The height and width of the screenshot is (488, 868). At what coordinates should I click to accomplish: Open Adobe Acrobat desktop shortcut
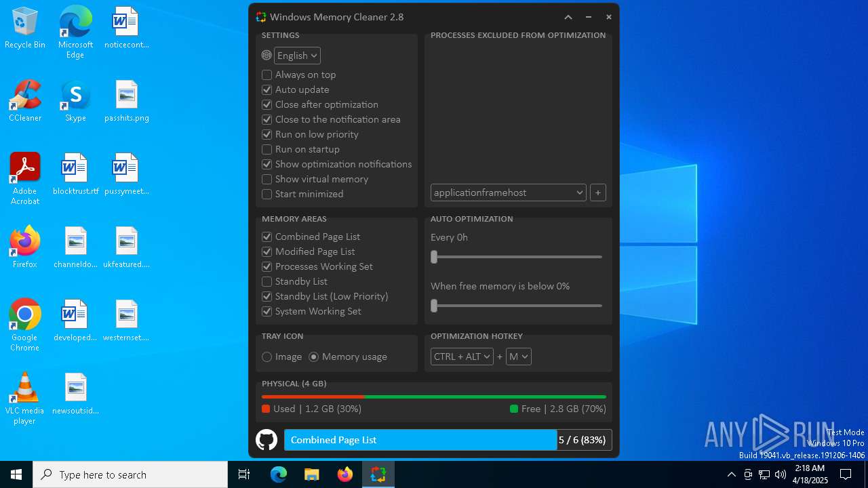(x=25, y=179)
